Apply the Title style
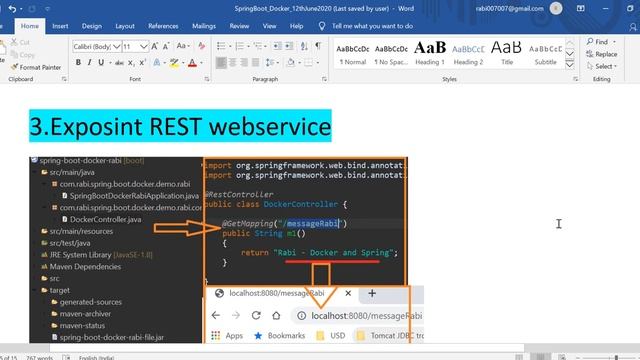Viewport: 640px width, 360px height. click(x=507, y=54)
